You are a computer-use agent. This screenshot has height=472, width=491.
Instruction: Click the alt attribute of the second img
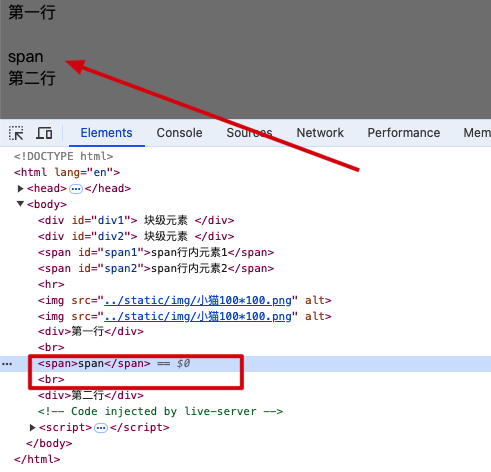point(315,316)
